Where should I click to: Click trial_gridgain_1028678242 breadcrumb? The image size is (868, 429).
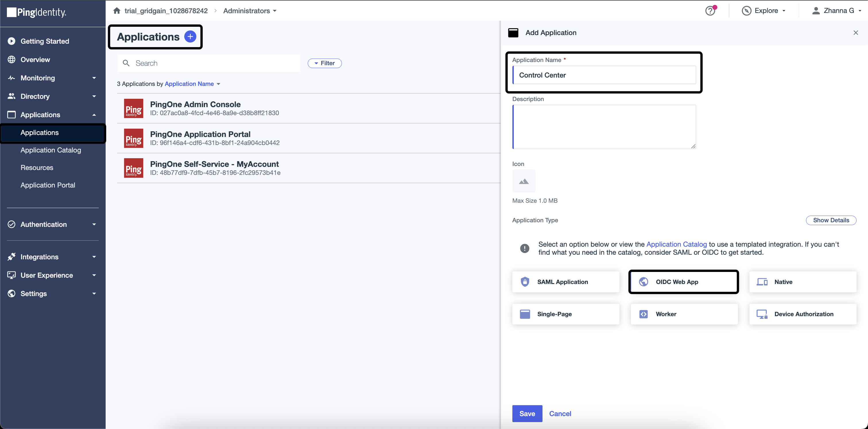[x=166, y=11]
